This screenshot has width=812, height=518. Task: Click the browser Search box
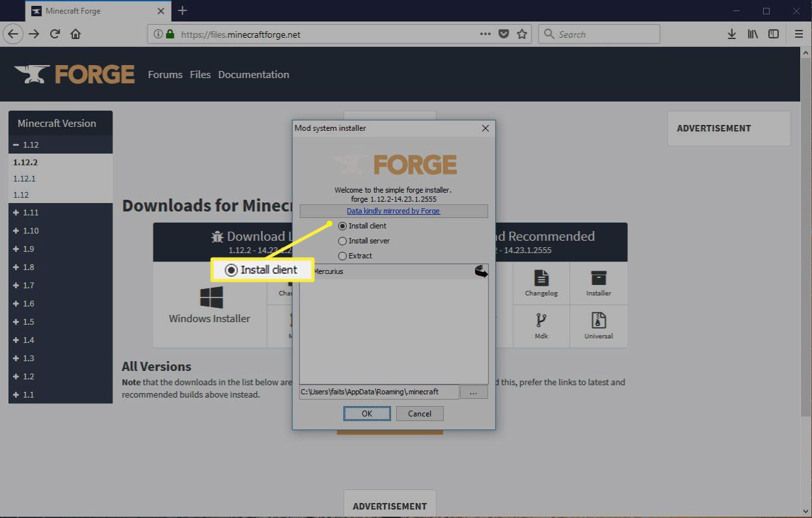[x=599, y=34]
